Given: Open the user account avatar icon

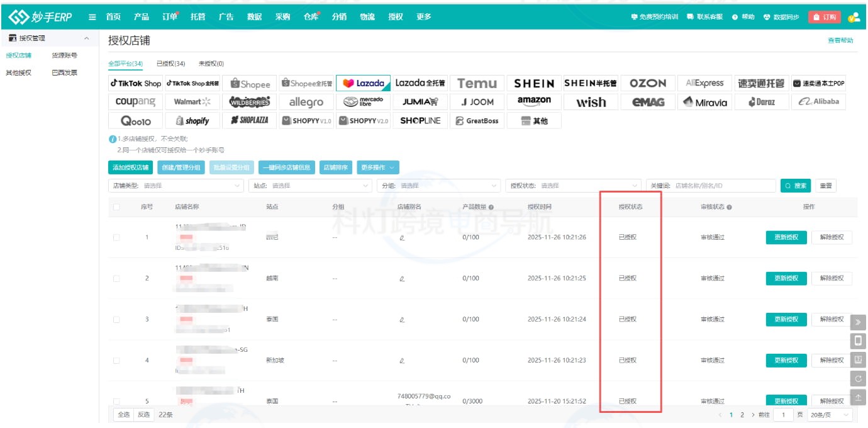Looking at the screenshot, I should click(x=854, y=17).
